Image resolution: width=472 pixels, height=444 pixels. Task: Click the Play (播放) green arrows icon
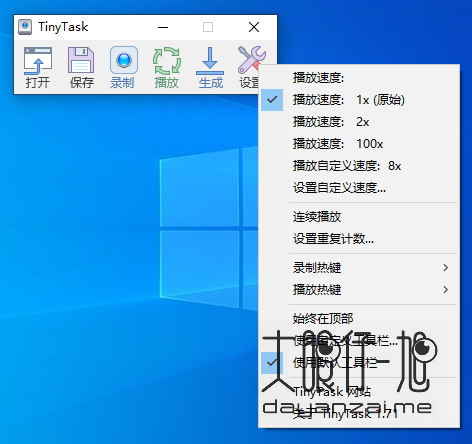point(167,68)
